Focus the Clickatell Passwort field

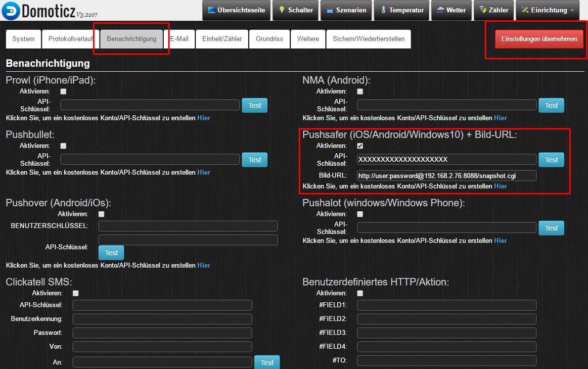(162, 333)
